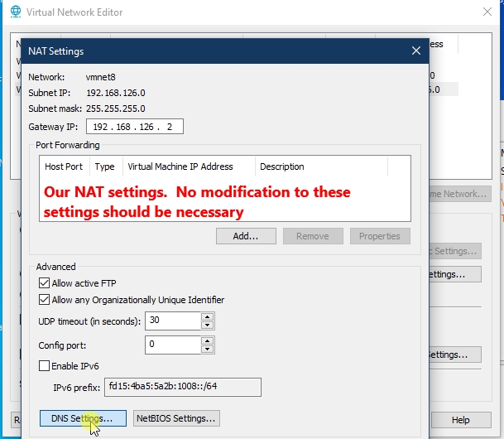Click Help button in Virtual Network Editor
Viewport: 504px width, 439px height.
[461, 420]
